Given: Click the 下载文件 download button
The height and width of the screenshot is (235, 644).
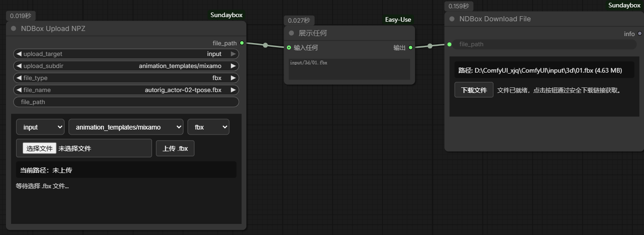Looking at the screenshot, I should coord(474,90).
